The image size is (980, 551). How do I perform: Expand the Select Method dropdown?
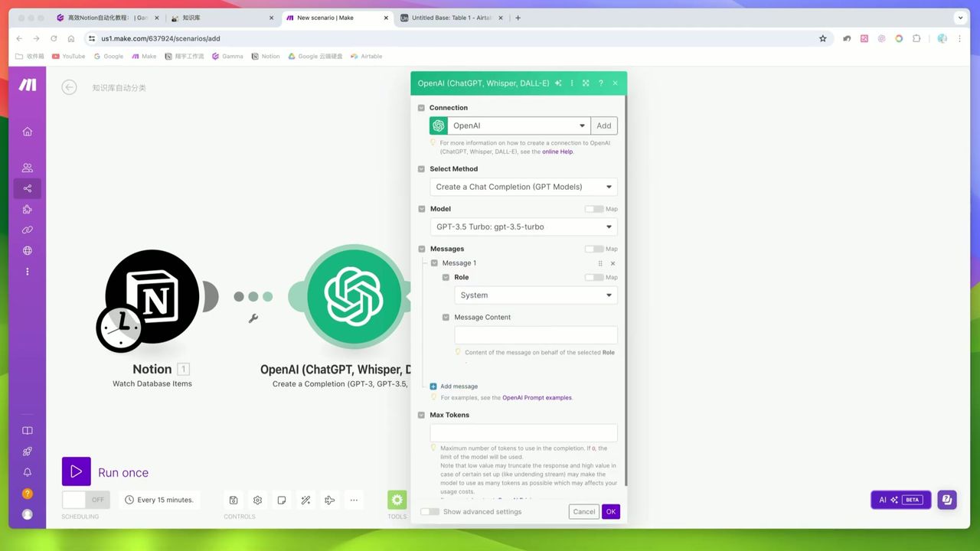point(523,187)
